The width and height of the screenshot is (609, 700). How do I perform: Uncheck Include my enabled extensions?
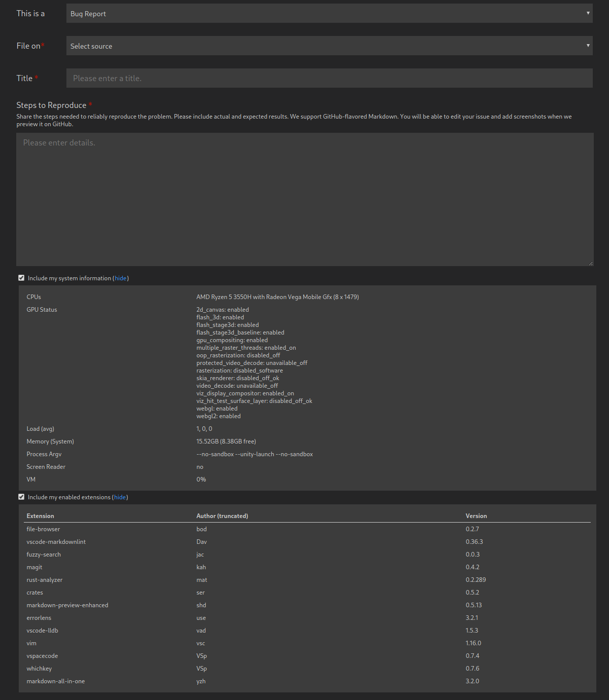tap(21, 497)
